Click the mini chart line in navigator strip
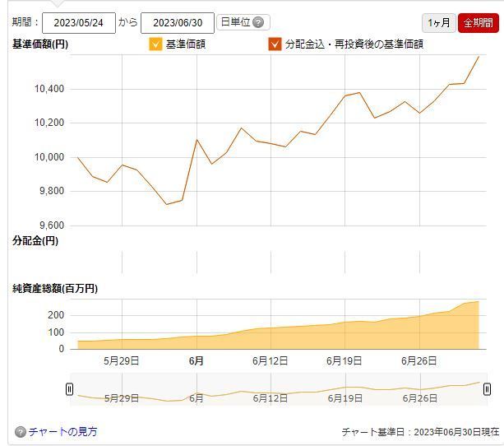The height and width of the screenshot is (446, 504). 329,391
